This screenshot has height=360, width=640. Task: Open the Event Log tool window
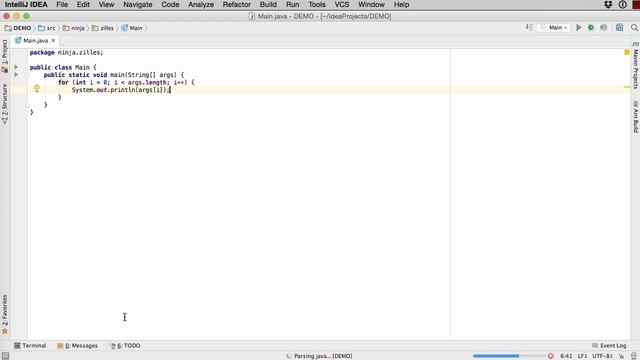click(x=609, y=345)
